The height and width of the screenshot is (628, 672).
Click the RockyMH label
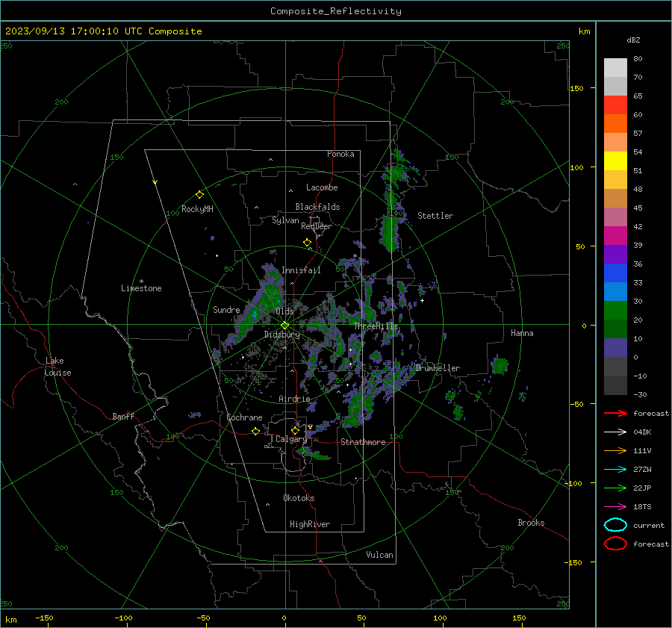[x=197, y=209]
